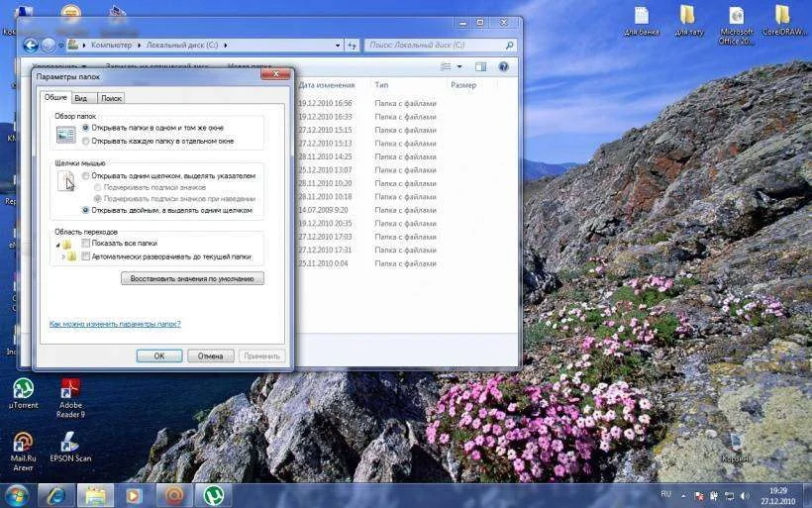This screenshot has width=812, height=508.
Task: Click the volume speaker tray icon
Action: [x=745, y=496]
